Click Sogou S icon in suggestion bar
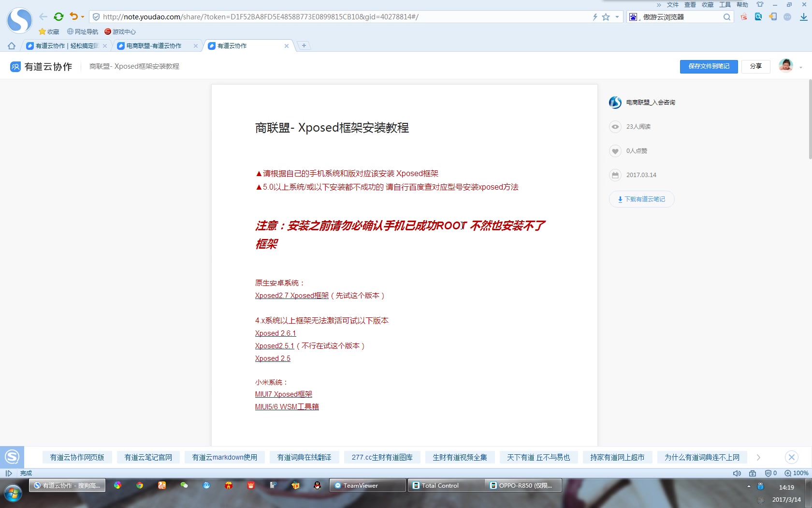 click(12, 457)
